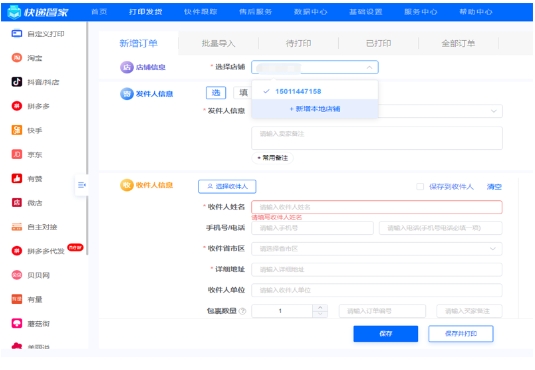This screenshot has width=535, height=370.
Task: Select the 有赞 platform icon
Action: pyautogui.click(x=17, y=179)
